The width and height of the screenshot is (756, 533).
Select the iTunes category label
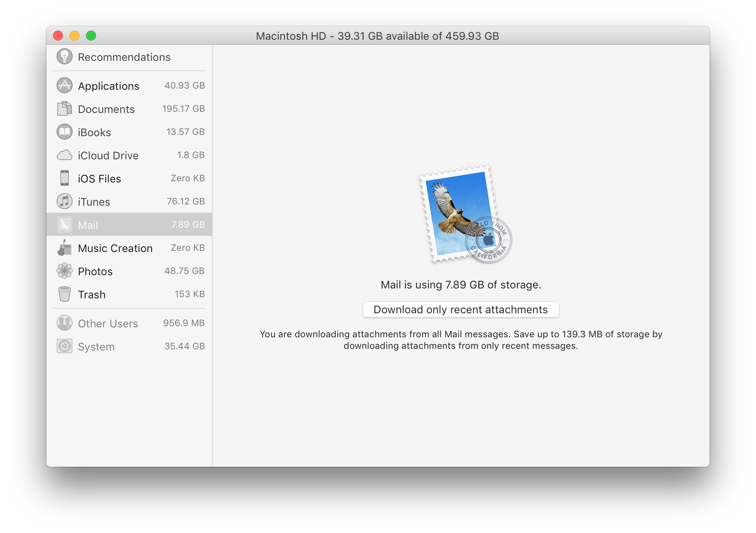click(x=94, y=202)
